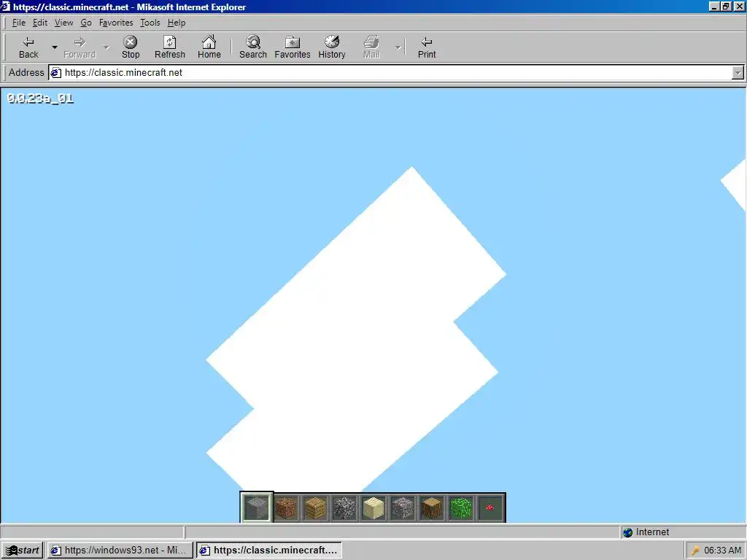Select the sand block in hotbar

pos(373,507)
